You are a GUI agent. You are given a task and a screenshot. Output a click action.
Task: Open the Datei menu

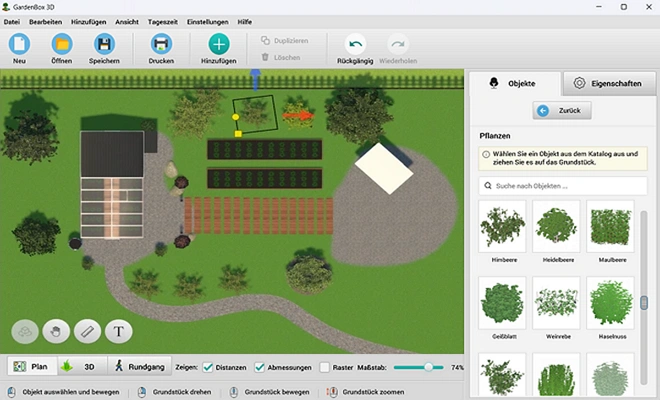pyautogui.click(x=12, y=21)
